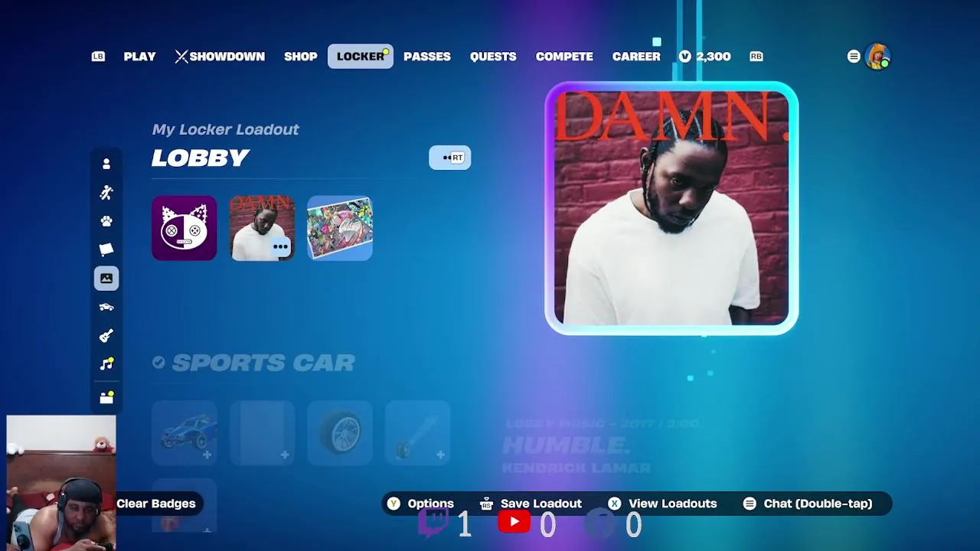Select the sports car body slot
This screenshot has height=551, width=980.
[x=185, y=432]
